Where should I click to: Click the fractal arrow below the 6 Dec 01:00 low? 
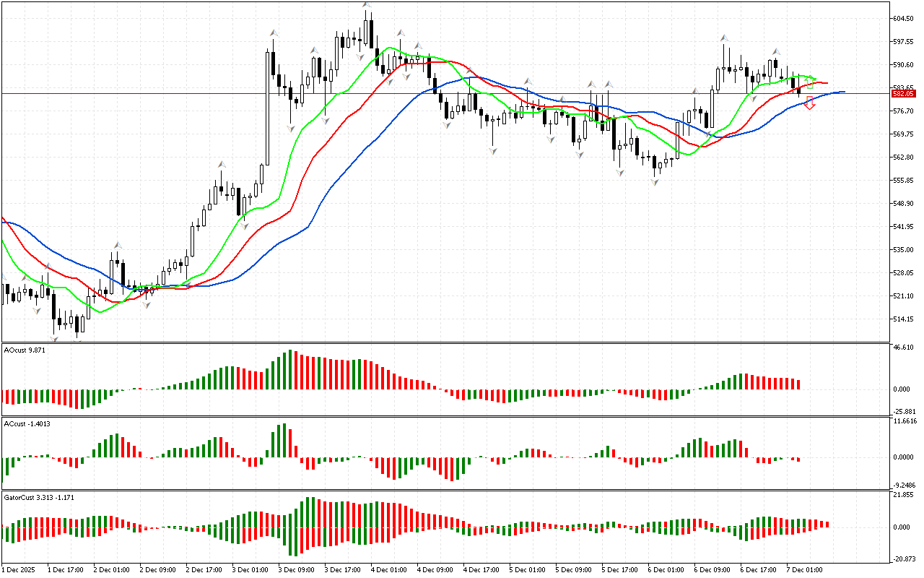click(654, 182)
